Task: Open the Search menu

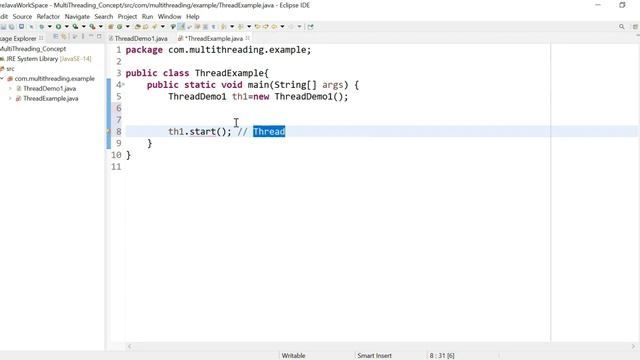Action: (104, 16)
